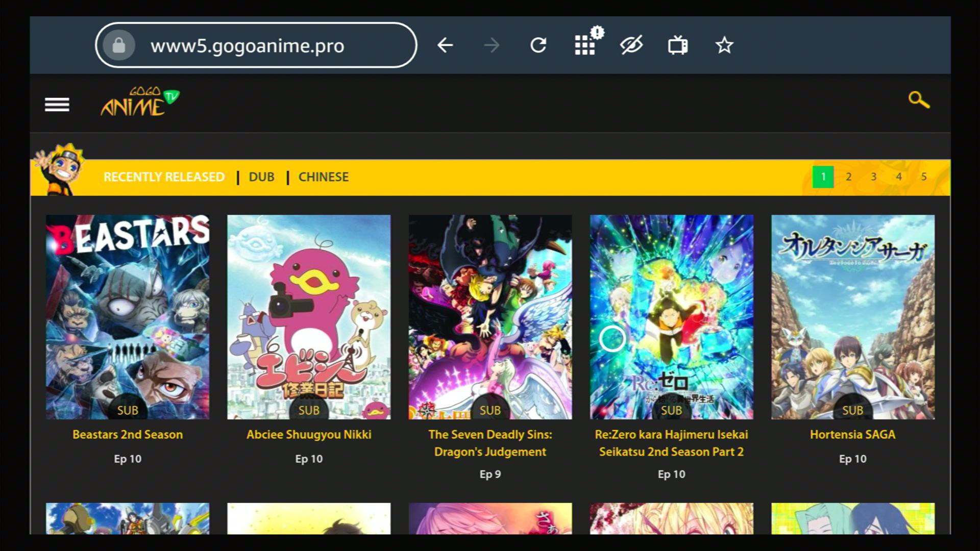980x551 pixels.
Task: Go to page 5
Action: coord(924,177)
